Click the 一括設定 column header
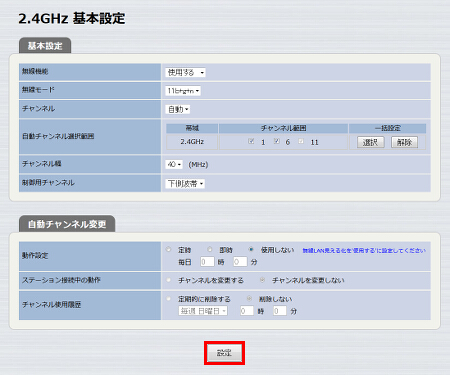This screenshot has width=450, height=375. click(388, 128)
